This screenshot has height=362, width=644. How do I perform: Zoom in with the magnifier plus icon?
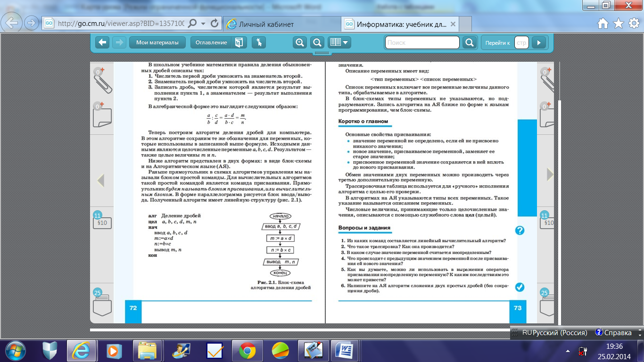(x=300, y=42)
